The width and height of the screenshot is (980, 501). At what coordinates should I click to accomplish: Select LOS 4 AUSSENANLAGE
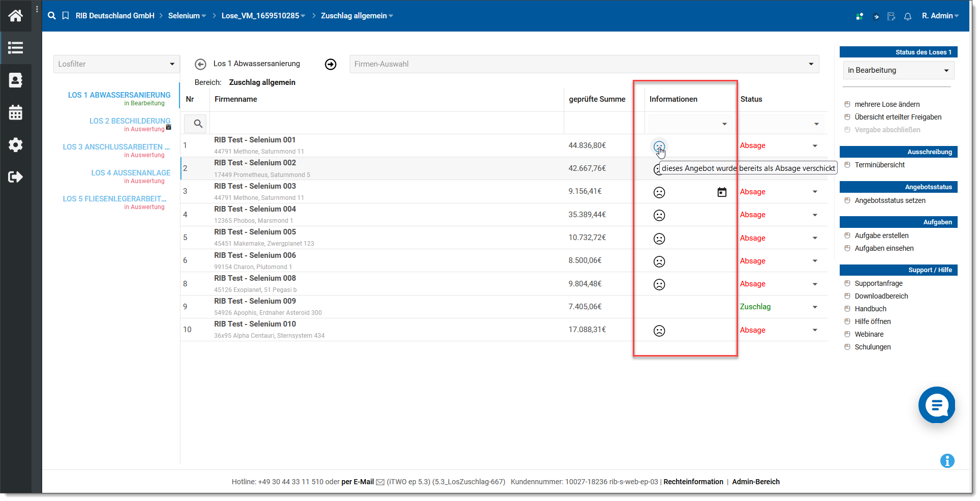[x=131, y=173]
